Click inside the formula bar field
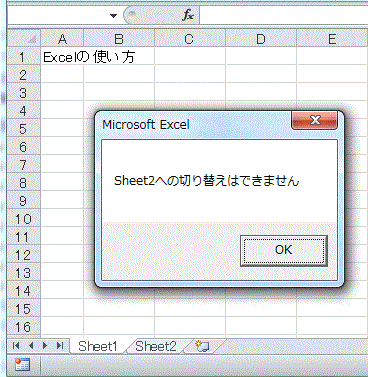The height and width of the screenshot is (377, 368). (284, 15)
